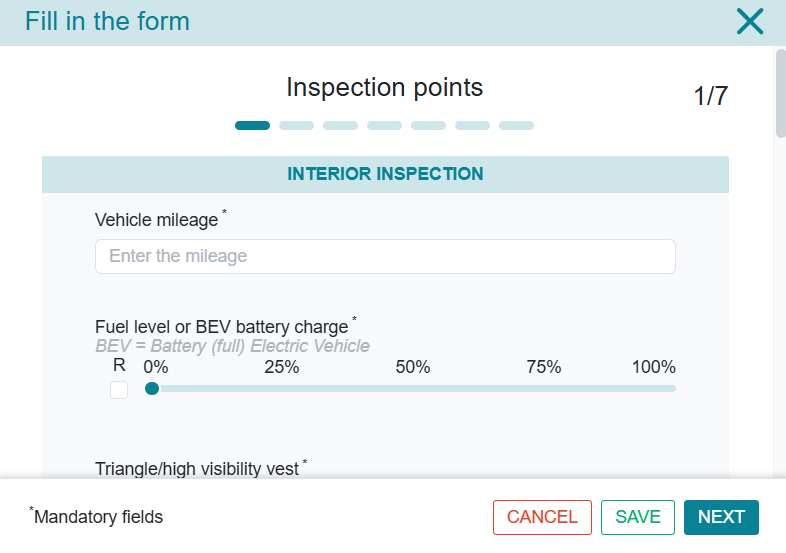
Task: Jump to the second progress step indicator
Action: (x=296, y=126)
